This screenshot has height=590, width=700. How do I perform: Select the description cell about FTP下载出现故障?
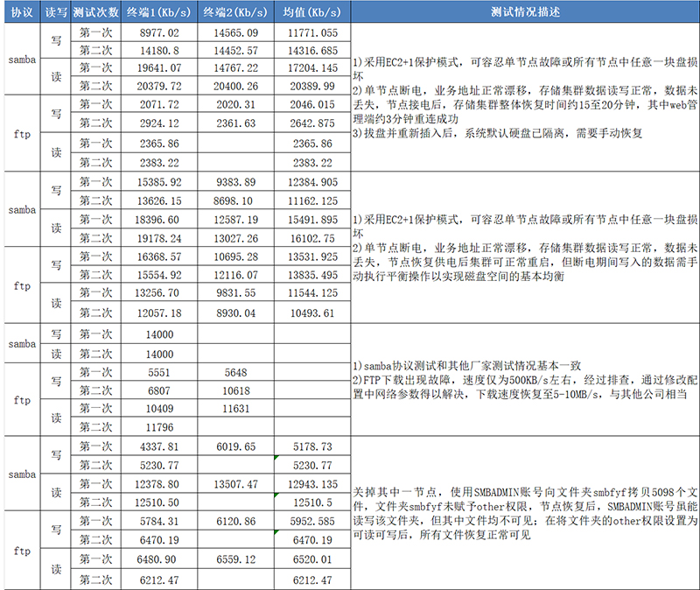[x=524, y=379]
